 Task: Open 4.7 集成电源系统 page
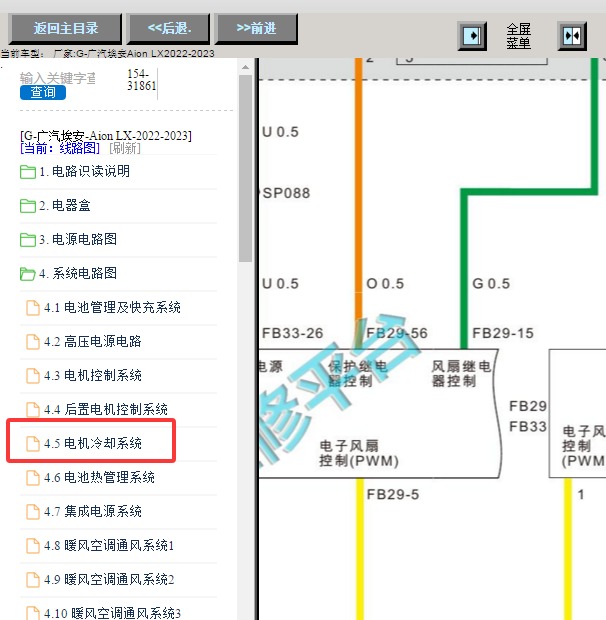click(x=93, y=511)
